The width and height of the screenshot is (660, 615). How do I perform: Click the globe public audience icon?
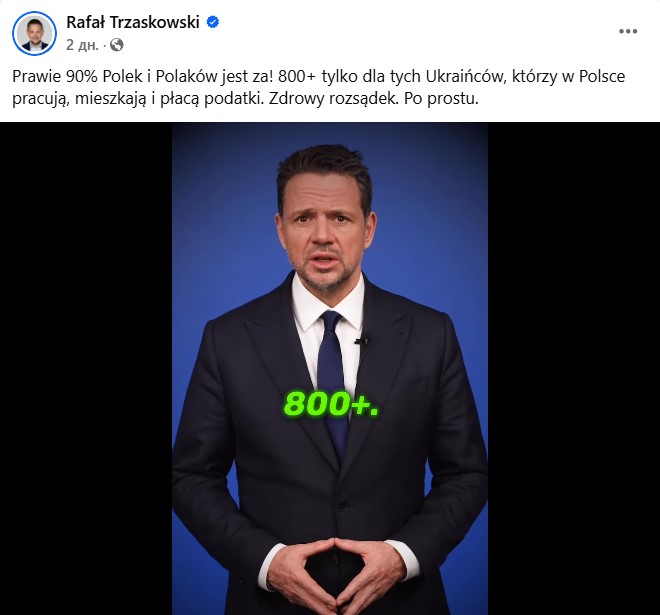click(x=117, y=45)
